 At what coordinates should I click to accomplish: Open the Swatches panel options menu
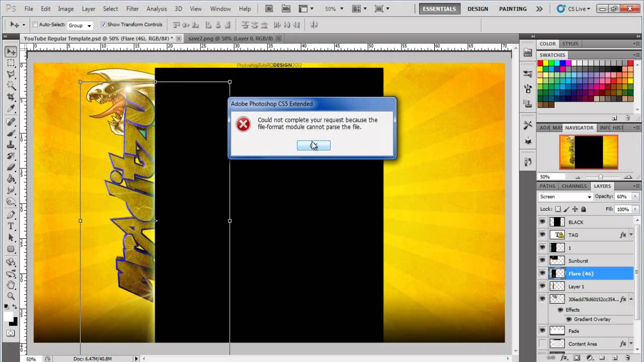[637, 55]
